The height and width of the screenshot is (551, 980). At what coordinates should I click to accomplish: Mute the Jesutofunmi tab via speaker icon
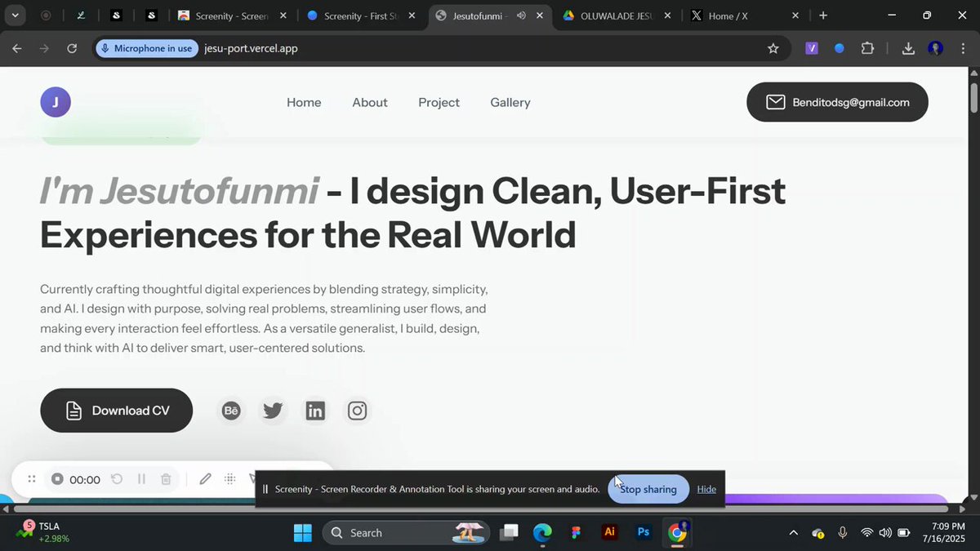coord(521,16)
